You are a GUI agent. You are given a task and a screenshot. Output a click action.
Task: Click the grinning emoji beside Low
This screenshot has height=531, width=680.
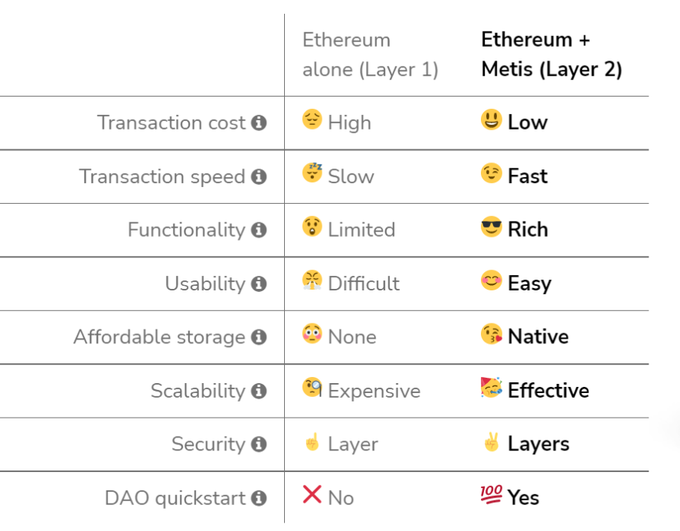[x=491, y=121]
